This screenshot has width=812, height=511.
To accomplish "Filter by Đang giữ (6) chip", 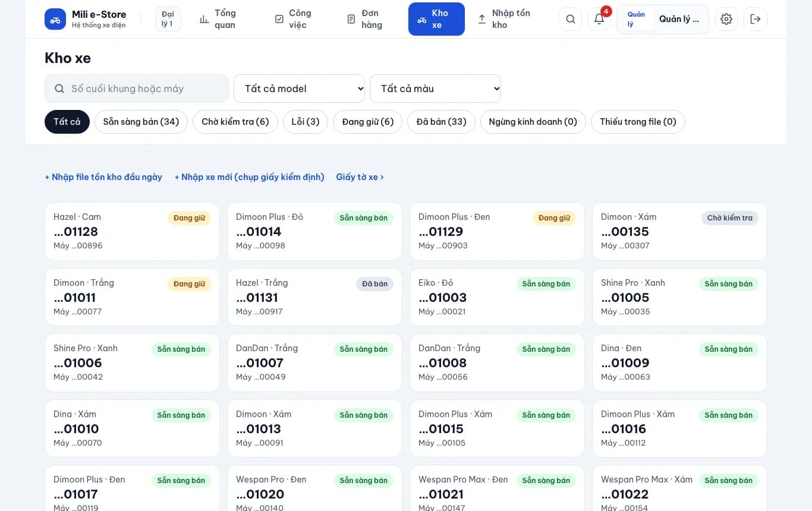I will (x=368, y=122).
